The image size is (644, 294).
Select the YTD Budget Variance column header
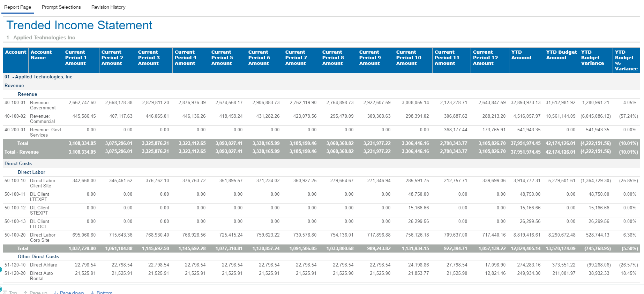tap(592, 58)
